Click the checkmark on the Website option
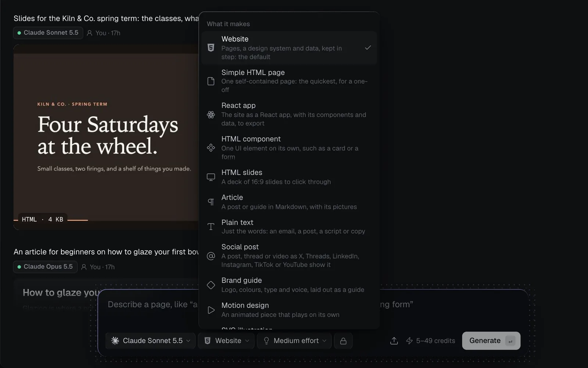The width and height of the screenshot is (588, 368). click(x=368, y=48)
